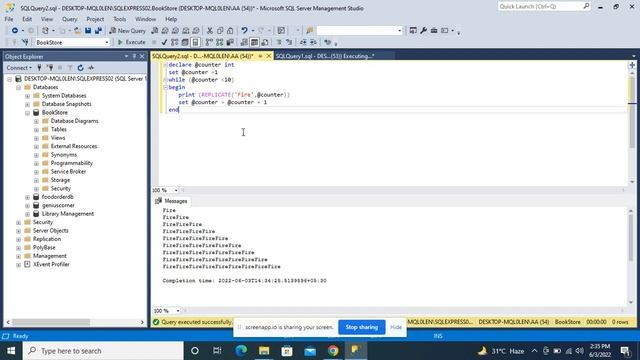Click the Activity Monitor icon in Object Explorer
Viewport: 640px width, 360px height.
[91, 68]
